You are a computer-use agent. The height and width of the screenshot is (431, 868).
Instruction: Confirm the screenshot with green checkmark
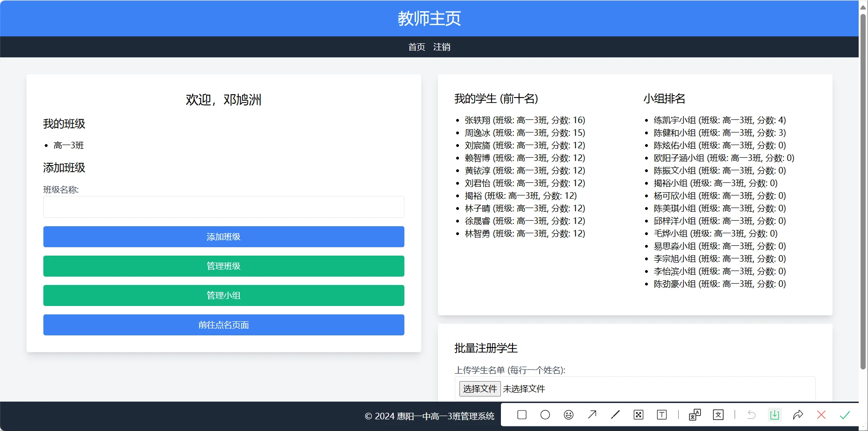click(845, 415)
